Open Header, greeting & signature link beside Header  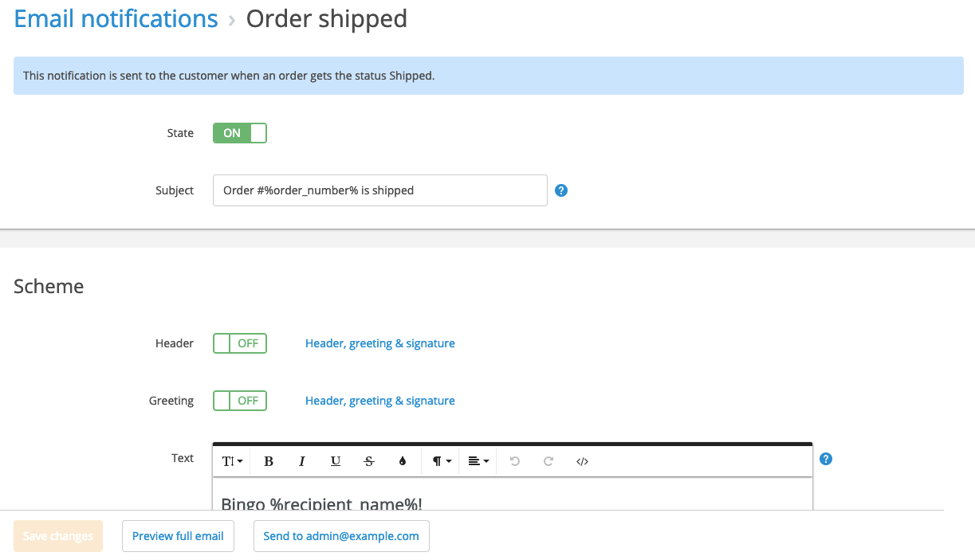tap(380, 343)
